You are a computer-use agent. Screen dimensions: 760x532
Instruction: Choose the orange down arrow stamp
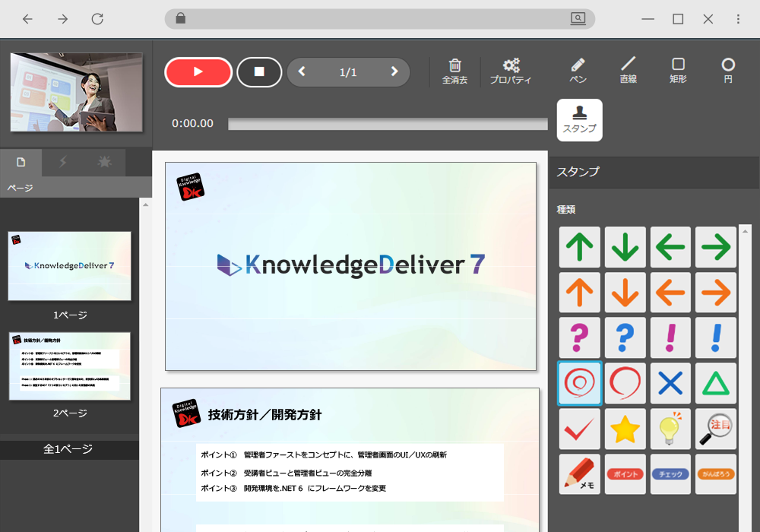click(x=625, y=292)
